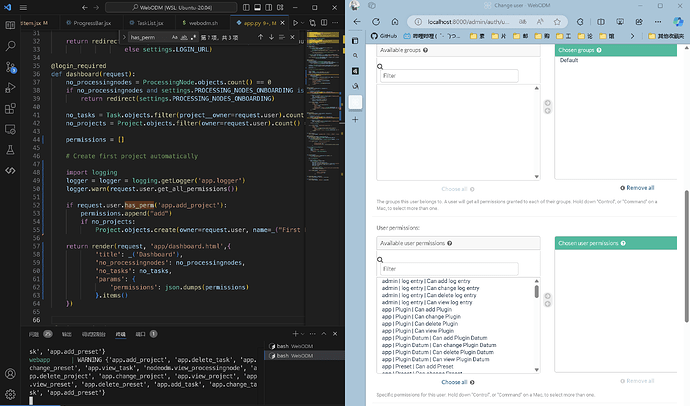
Task: Open the Manage gear in the activity bar
Action: point(10,392)
